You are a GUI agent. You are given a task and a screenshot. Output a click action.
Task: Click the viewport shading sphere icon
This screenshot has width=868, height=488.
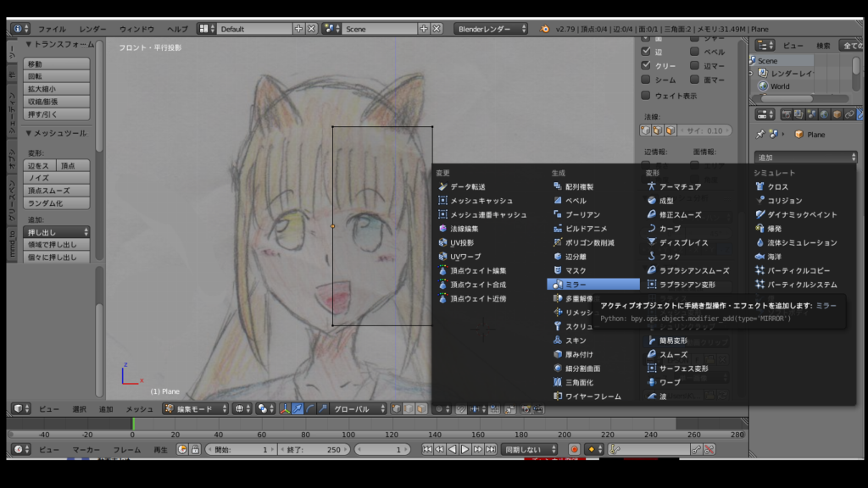coord(241,408)
